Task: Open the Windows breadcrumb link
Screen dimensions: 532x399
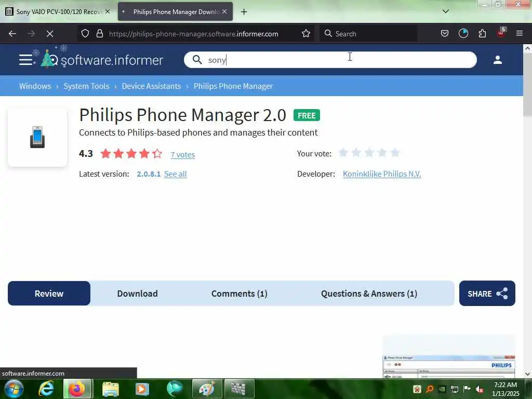Action: coord(35,86)
